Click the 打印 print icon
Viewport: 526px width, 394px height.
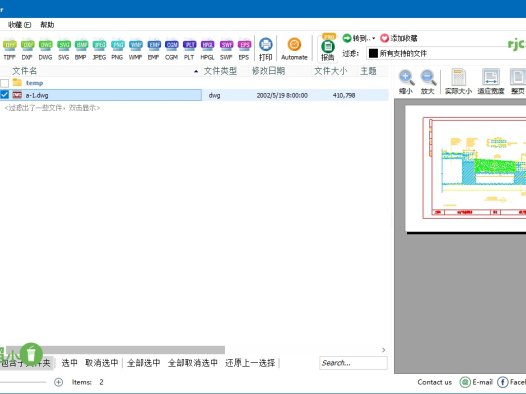(x=266, y=49)
